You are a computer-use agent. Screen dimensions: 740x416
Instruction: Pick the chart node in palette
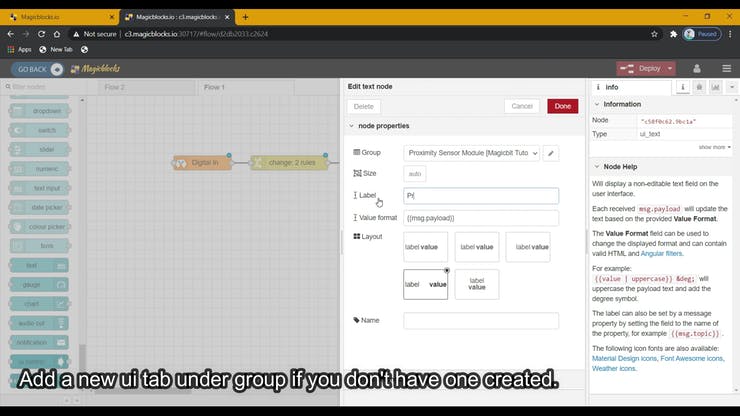(x=40, y=304)
